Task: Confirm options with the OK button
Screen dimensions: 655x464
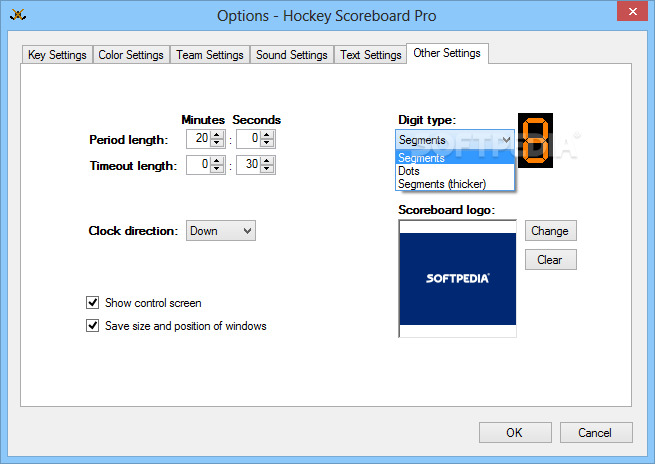Action: (x=515, y=432)
